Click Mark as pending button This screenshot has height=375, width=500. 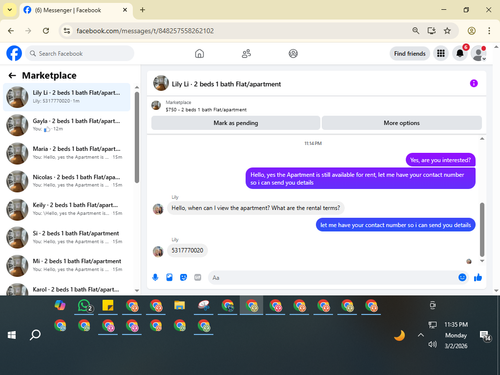(236, 123)
